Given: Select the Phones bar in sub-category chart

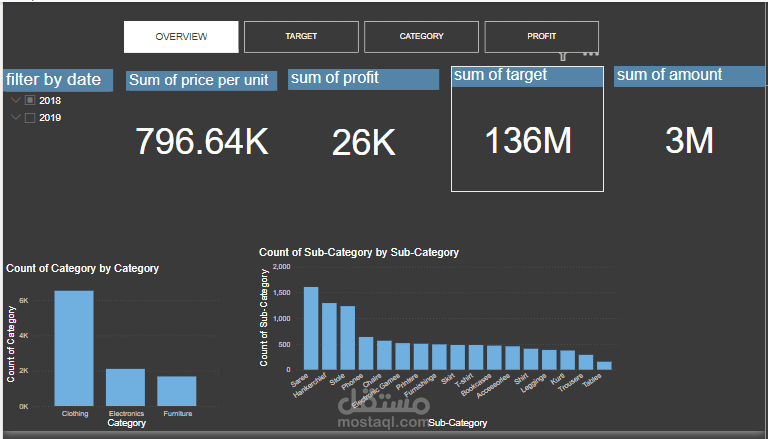Looking at the screenshot, I should click(x=366, y=353).
